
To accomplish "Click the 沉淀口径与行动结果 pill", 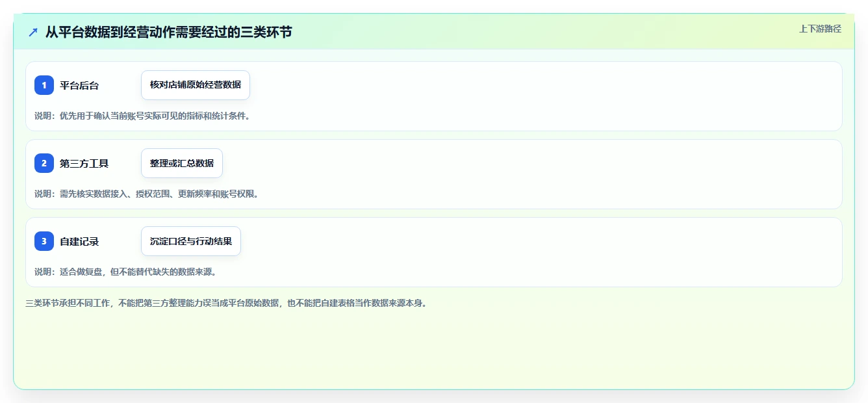I will [191, 241].
